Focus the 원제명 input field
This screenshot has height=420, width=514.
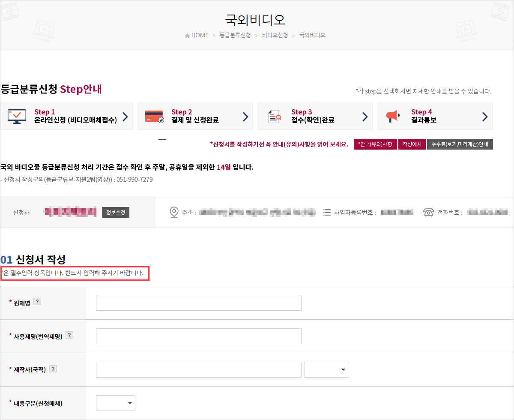pos(199,303)
